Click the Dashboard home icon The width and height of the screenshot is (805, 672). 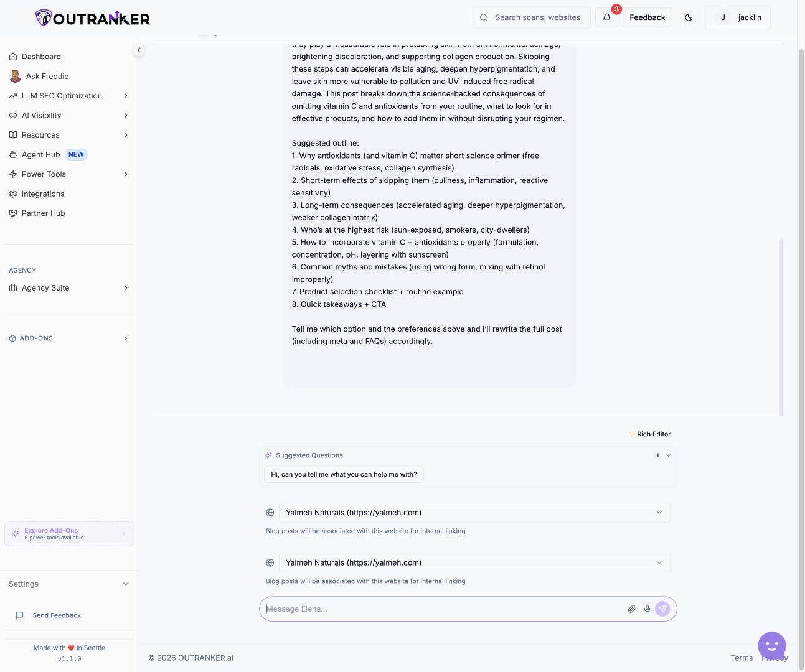[x=13, y=57]
